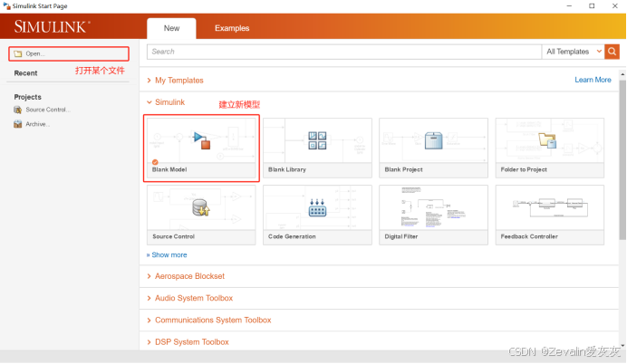This screenshot has height=364, width=627.
Task: Expand the DSP System Toolbox section
Action: pyautogui.click(x=188, y=342)
